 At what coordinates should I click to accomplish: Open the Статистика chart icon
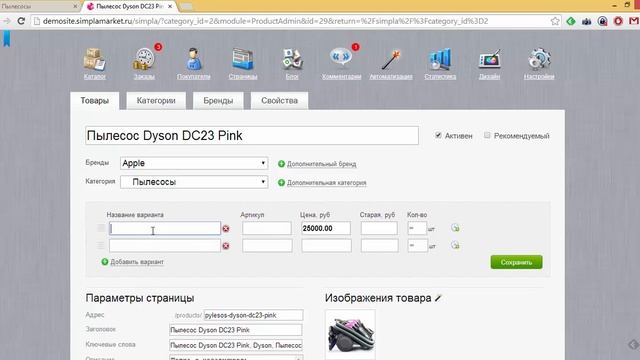(440, 59)
